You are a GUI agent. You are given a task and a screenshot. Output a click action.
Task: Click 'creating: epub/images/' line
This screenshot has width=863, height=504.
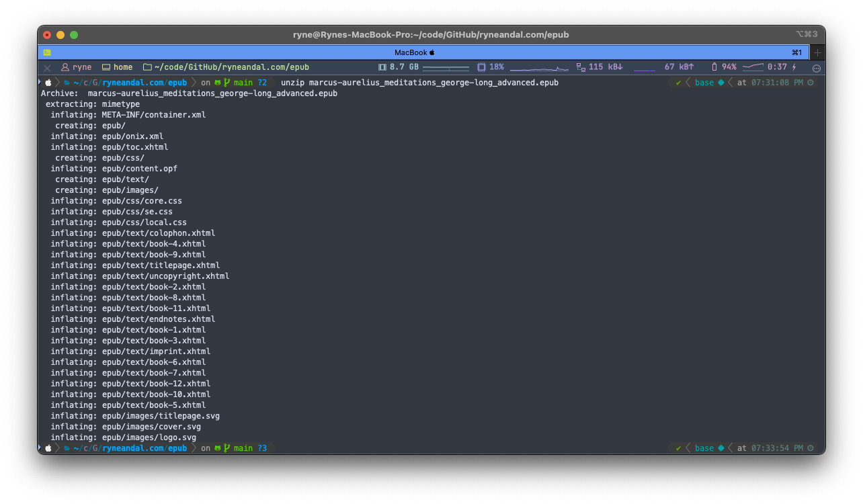tap(107, 190)
